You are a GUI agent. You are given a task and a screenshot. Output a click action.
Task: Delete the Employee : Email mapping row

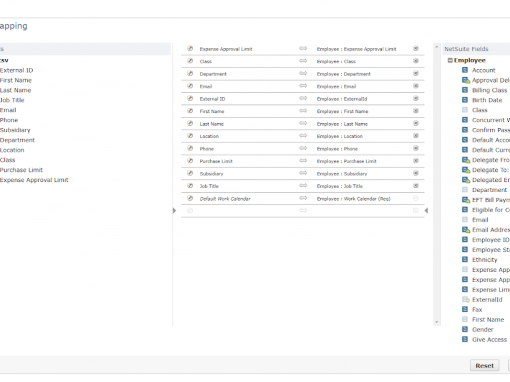[416, 86]
